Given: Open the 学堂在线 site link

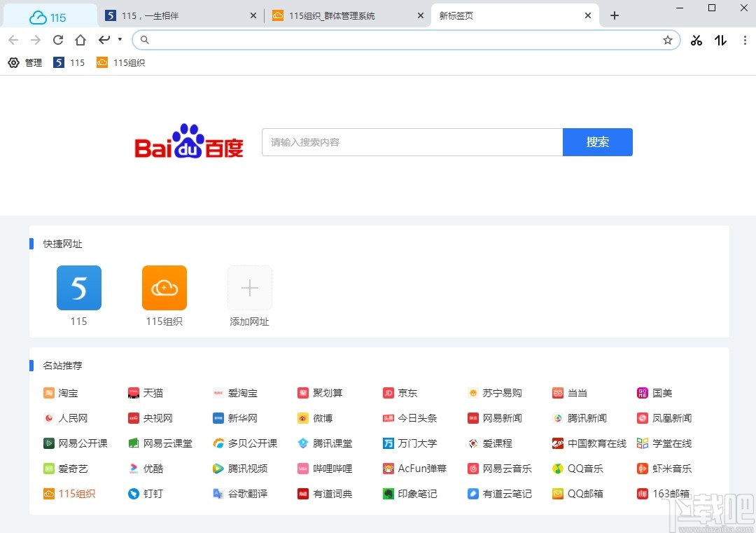Looking at the screenshot, I should (664, 443).
